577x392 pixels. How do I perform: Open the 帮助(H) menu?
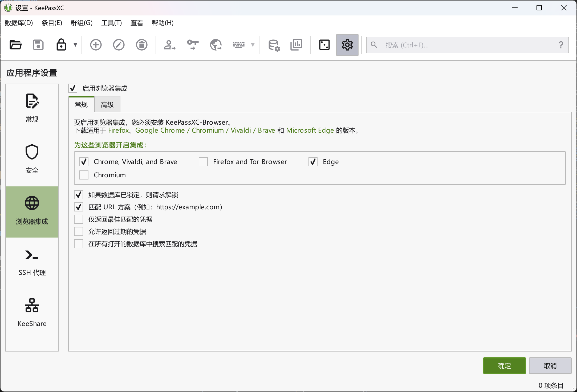(x=163, y=23)
